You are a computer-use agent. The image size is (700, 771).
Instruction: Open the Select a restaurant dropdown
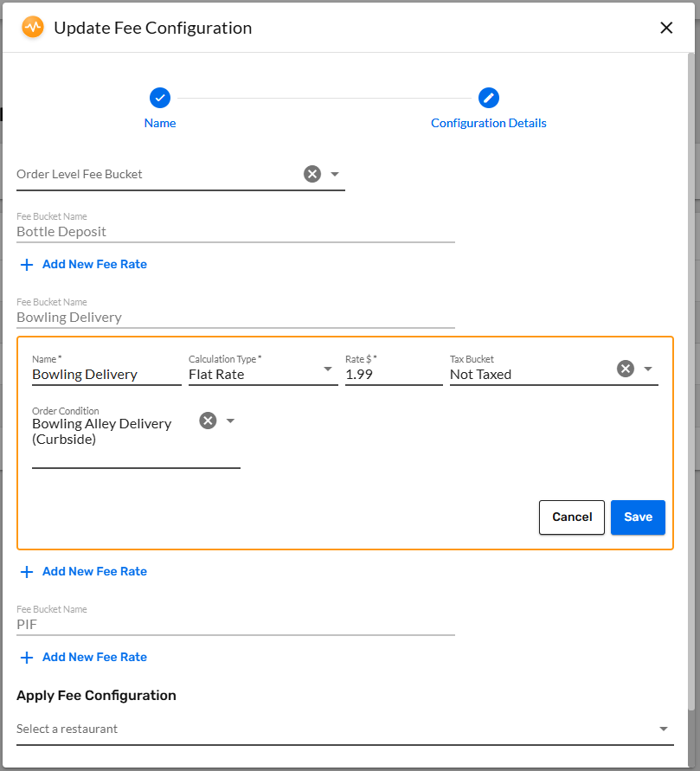click(x=663, y=728)
